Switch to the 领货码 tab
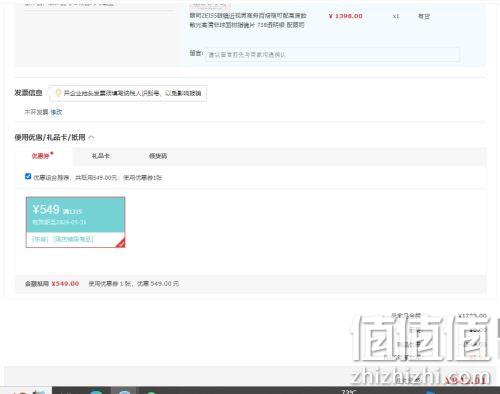Viewport: 500px width, 394px height. tap(158, 156)
